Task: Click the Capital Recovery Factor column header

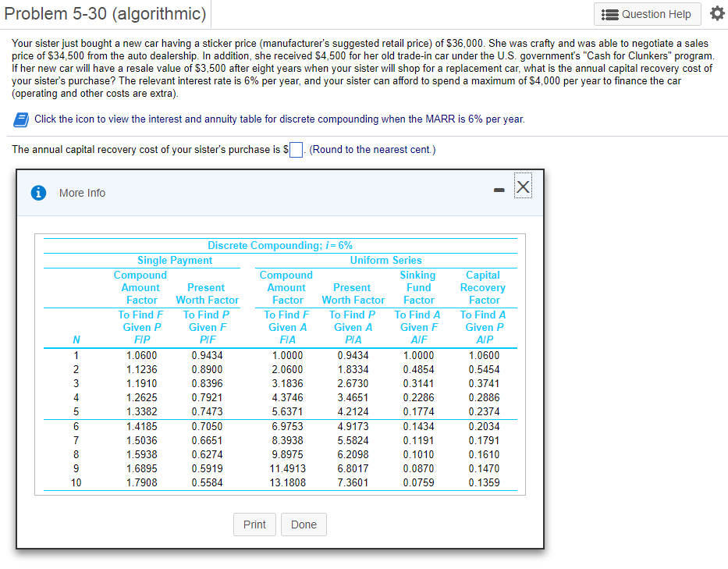Action: (483, 287)
